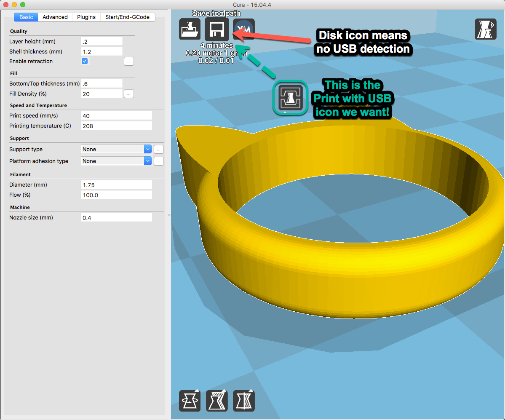The image size is (505, 420).
Task: Click the Layer height input field
Action: tap(101, 41)
